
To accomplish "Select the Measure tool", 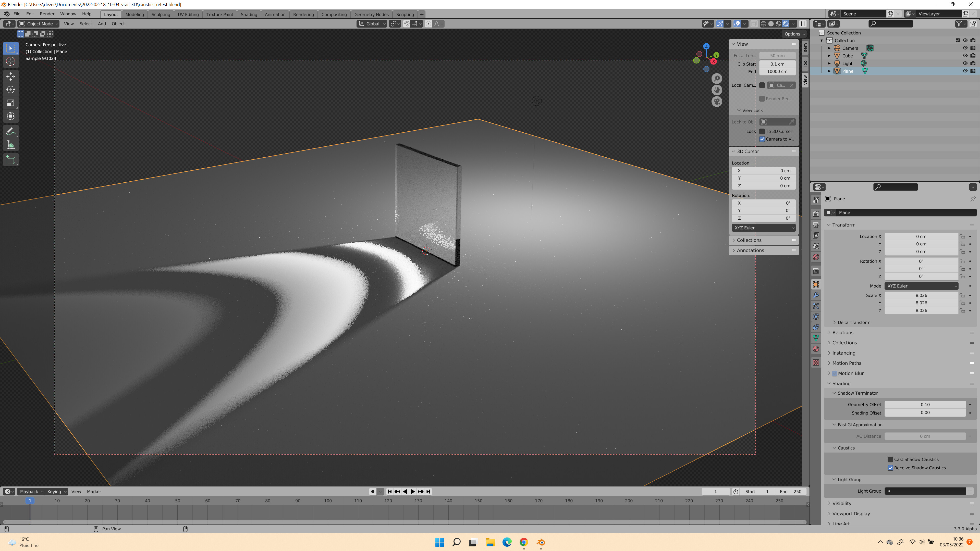I will [11, 145].
